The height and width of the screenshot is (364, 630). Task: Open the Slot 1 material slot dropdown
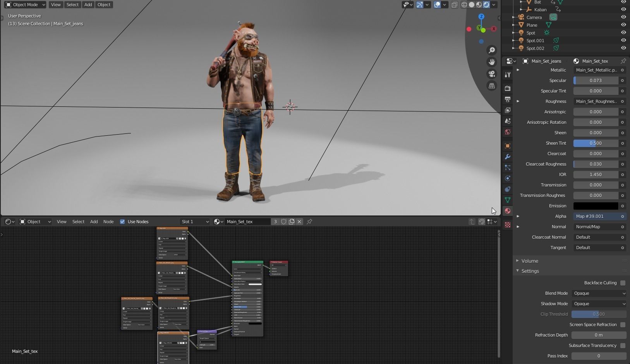point(195,222)
